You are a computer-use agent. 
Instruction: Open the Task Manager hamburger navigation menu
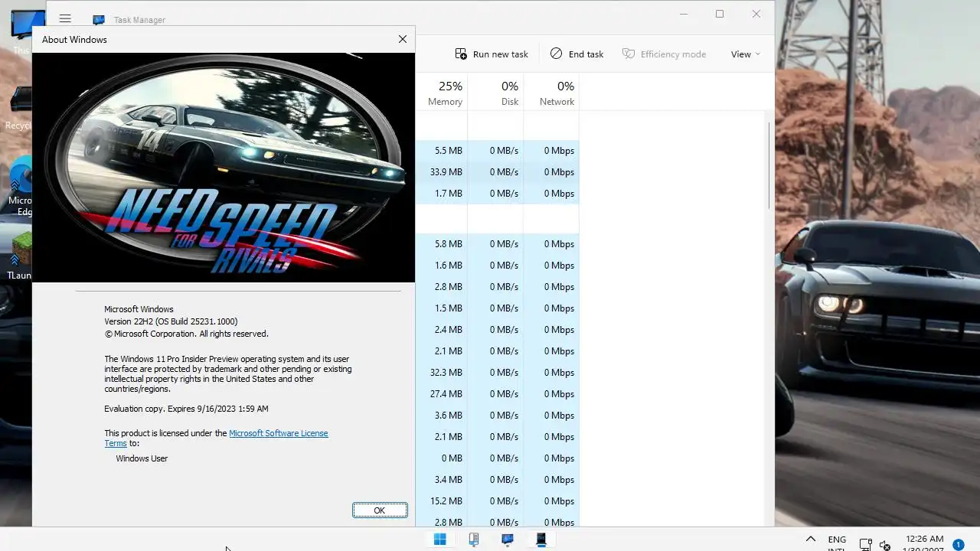pyautogui.click(x=65, y=19)
